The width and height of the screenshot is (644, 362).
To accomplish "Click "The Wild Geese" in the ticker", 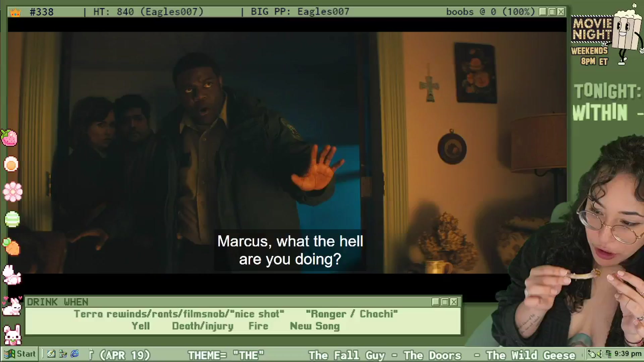I will click(531, 355).
